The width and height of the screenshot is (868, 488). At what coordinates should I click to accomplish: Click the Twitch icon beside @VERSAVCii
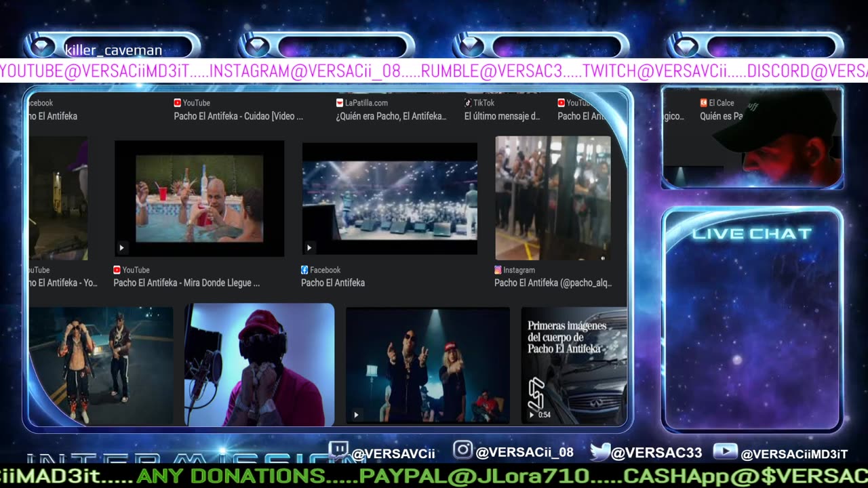coord(338,451)
